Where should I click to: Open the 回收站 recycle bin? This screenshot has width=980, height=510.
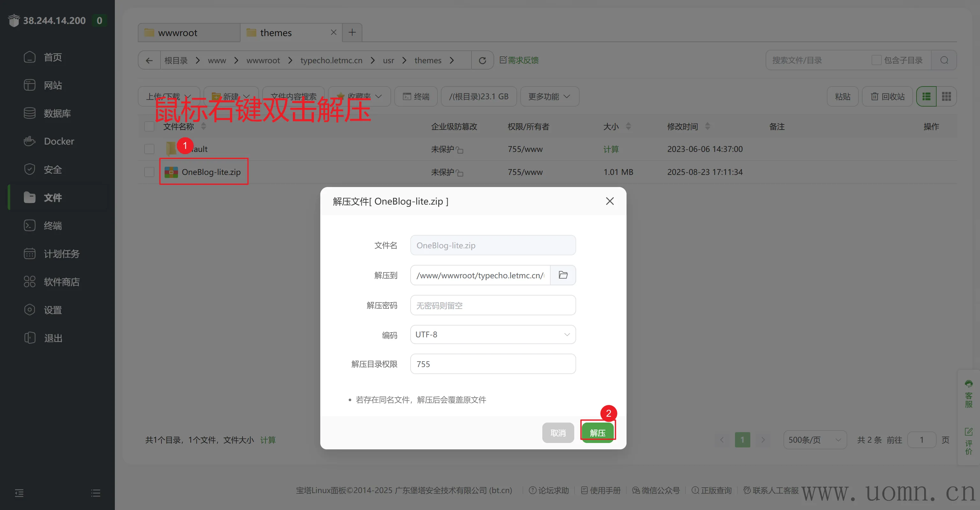click(887, 96)
